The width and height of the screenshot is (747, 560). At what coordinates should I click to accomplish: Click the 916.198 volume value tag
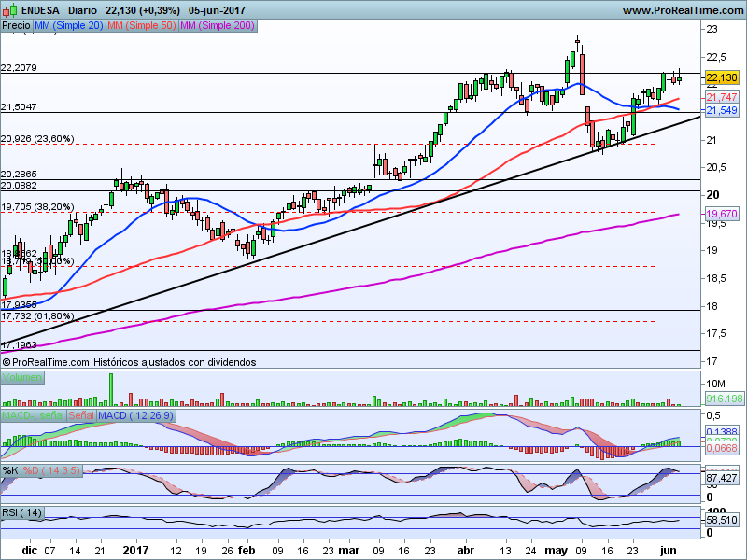tap(724, 398)
